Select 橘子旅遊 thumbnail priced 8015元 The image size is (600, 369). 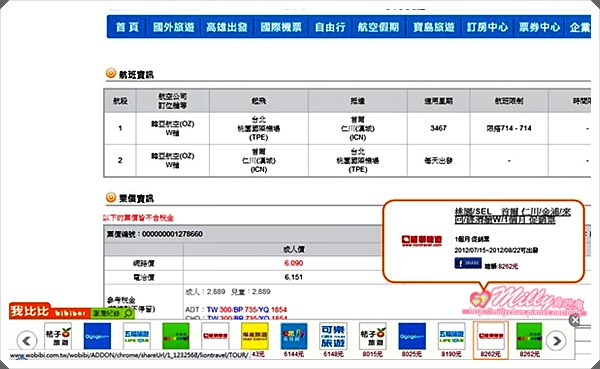[x=372, y=336]
